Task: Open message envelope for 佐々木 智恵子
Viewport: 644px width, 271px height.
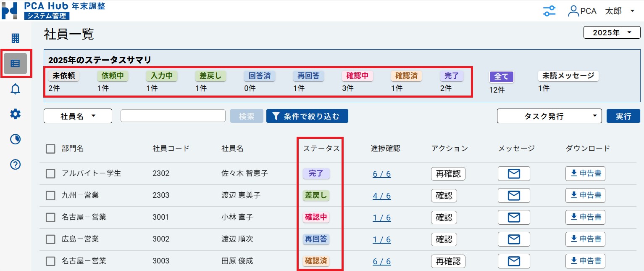Action: tap(514, 173)
